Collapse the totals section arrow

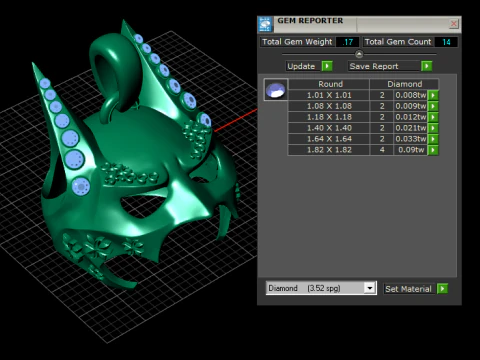pyautogui.click(x=359, y=54)
